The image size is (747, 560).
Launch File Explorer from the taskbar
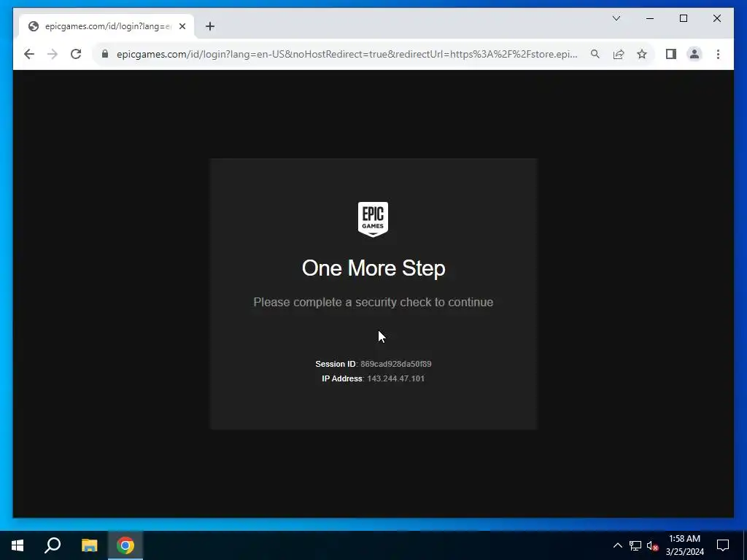pos(89,545)
